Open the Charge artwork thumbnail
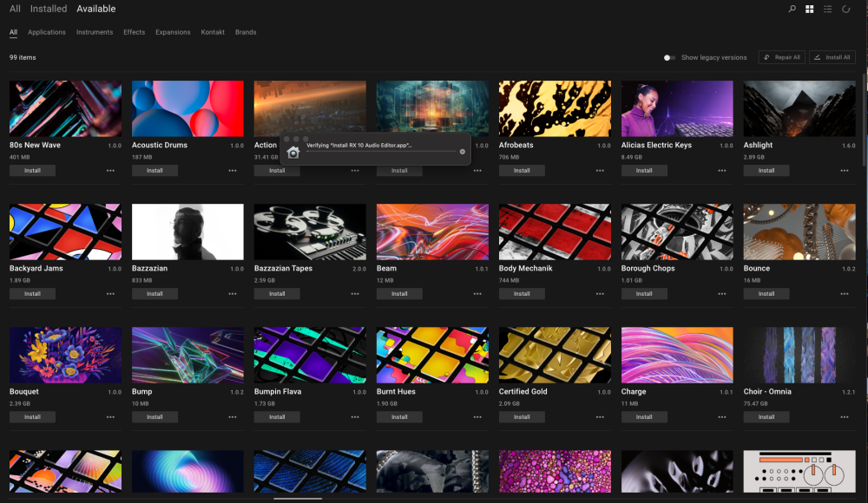 tap(677, 355)
